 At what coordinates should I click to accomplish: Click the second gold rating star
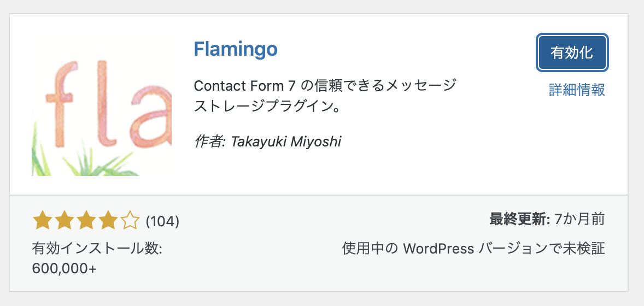click(65, 221)
